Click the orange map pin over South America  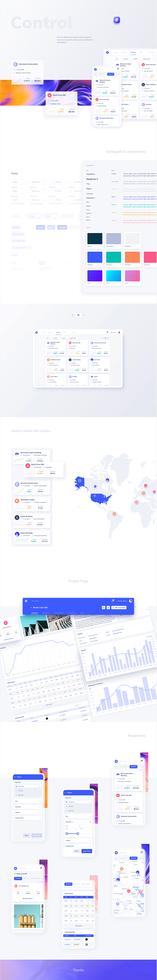(x=114, y=514)
